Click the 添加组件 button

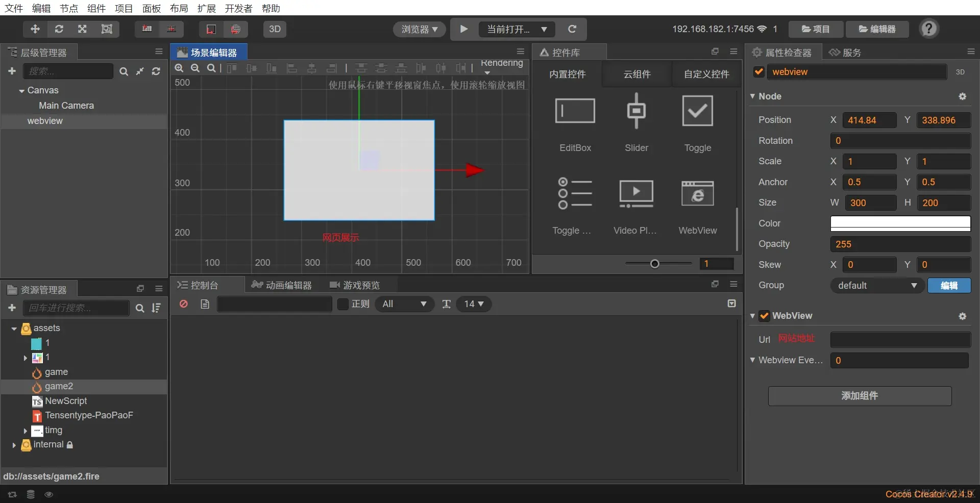[860, 396]
